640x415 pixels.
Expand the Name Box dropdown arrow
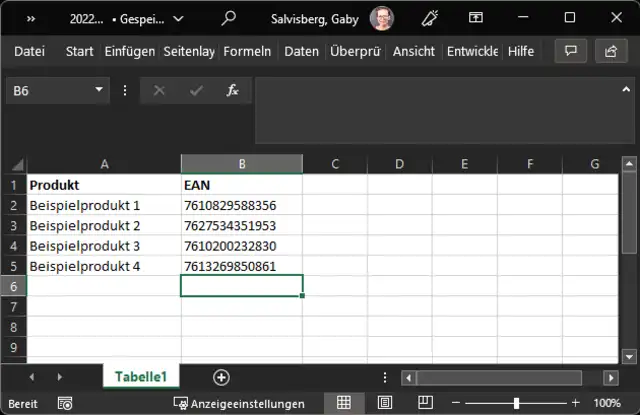click(99, 90)
